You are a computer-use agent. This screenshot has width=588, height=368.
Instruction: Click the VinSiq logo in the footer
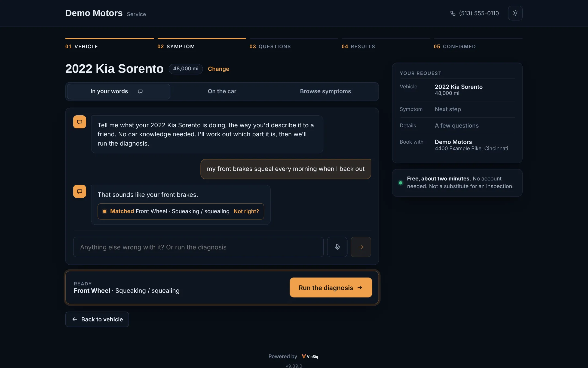[310, 356]
